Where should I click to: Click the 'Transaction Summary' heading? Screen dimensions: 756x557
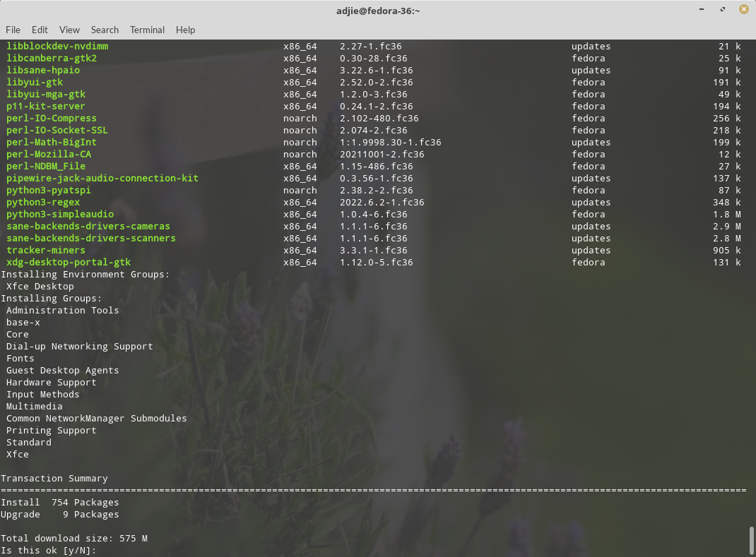click(54, 479)
